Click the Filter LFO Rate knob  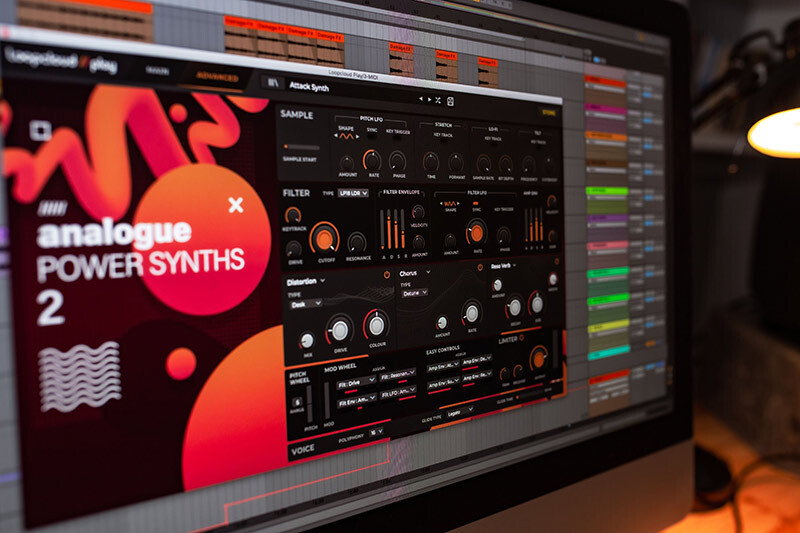(x=477, y=233)
